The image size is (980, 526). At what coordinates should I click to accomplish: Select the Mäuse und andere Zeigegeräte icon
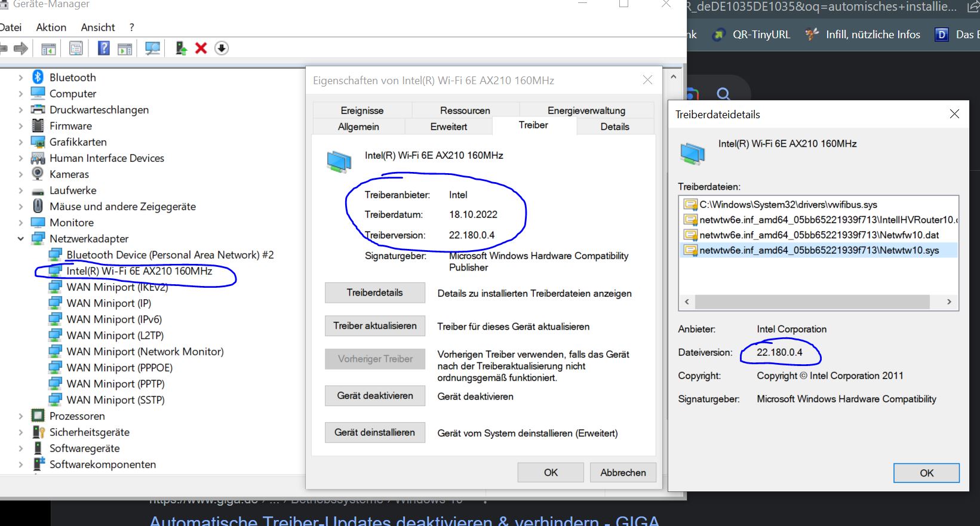click(38, 206)
